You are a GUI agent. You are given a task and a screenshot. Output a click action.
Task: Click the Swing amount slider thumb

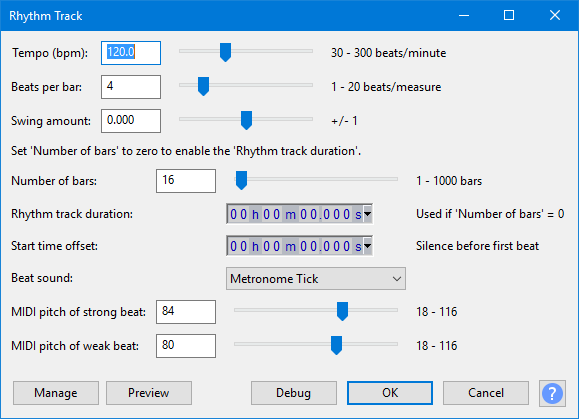(246, 120)
